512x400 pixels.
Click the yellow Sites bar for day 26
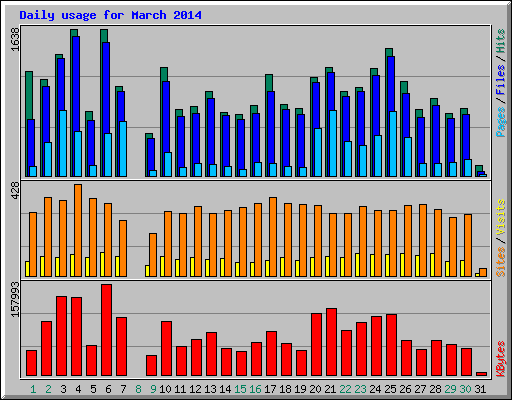[402, 265]
